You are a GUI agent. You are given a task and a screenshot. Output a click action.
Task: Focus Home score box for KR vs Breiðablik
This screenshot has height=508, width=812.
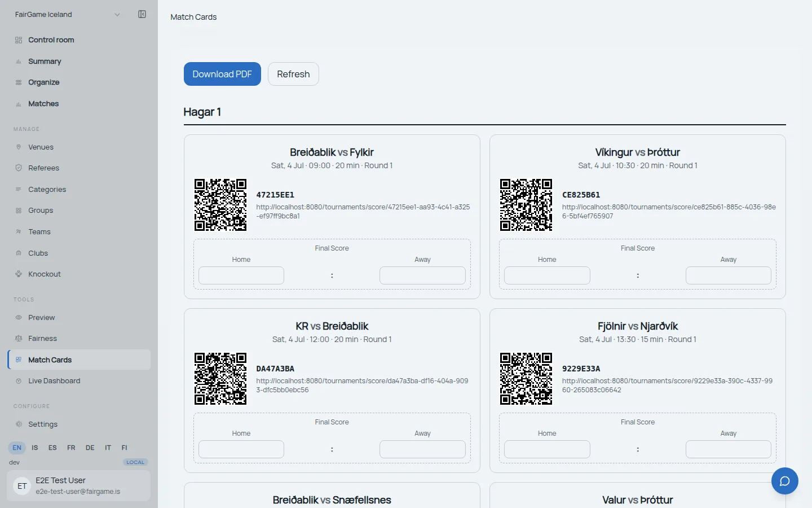click(241, 449)
